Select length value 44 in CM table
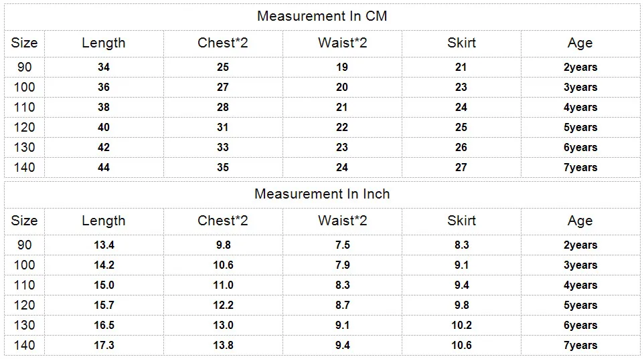Screen dimensions: 644x359 coord(104,167)
